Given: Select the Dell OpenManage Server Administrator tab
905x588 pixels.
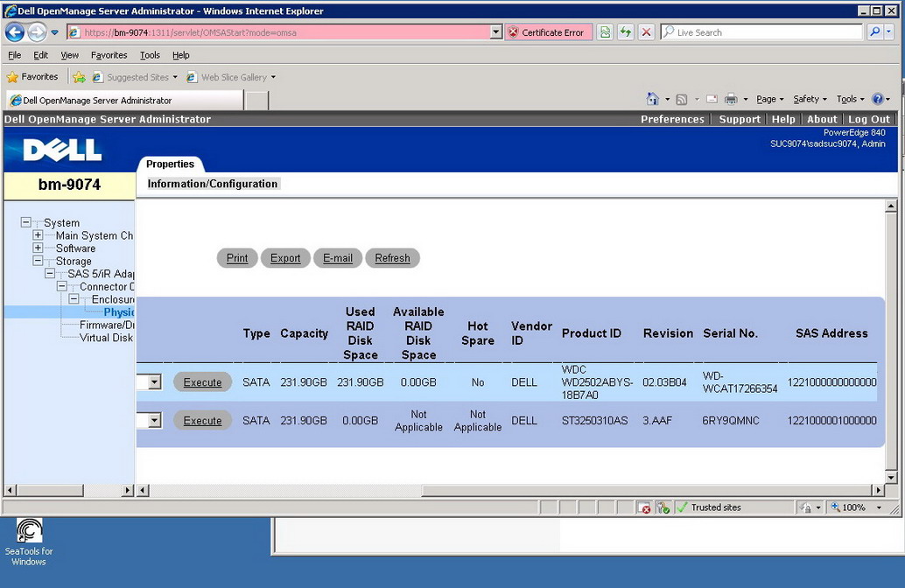Looking at the screenshot, I should [124, 101].
